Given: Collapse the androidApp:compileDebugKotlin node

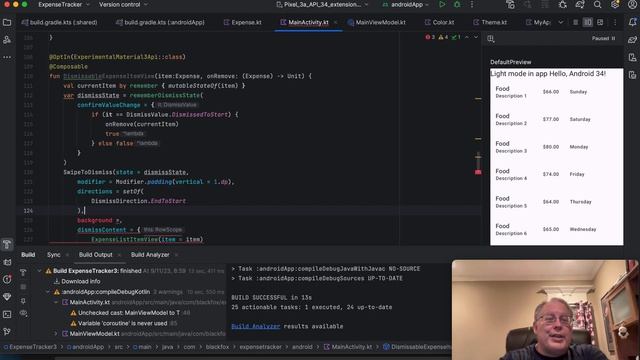Looking at the screenshot, I should click(x=48, y=292).
